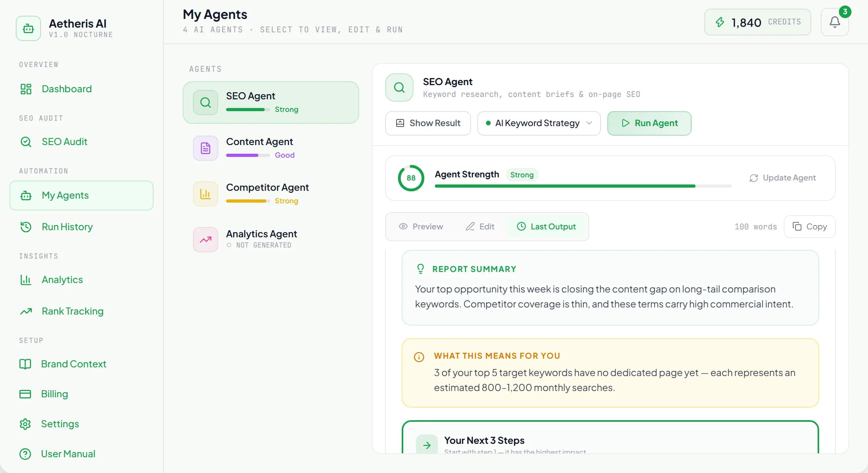Click the SEO Agent strength bar in list

point(248,110)
